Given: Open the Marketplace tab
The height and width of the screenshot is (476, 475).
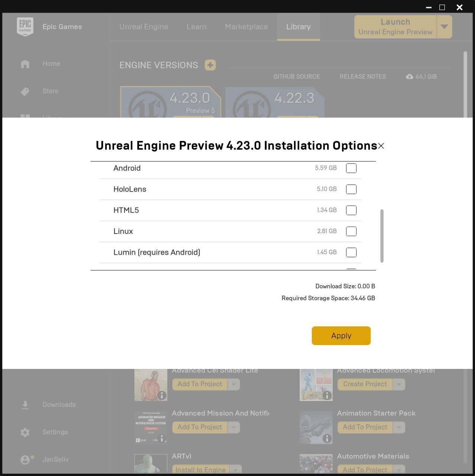Looking at the screenshot, I should [246, 27].
